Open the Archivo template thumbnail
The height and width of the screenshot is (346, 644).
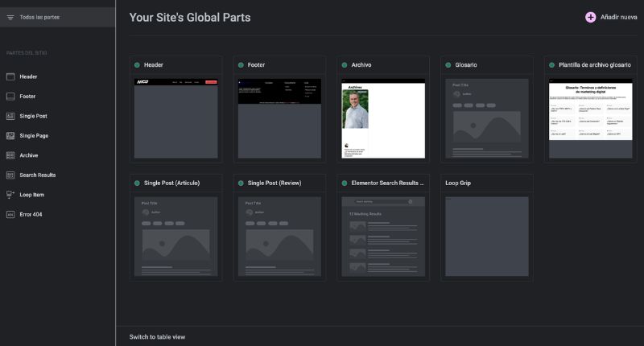tap(383, 119)
